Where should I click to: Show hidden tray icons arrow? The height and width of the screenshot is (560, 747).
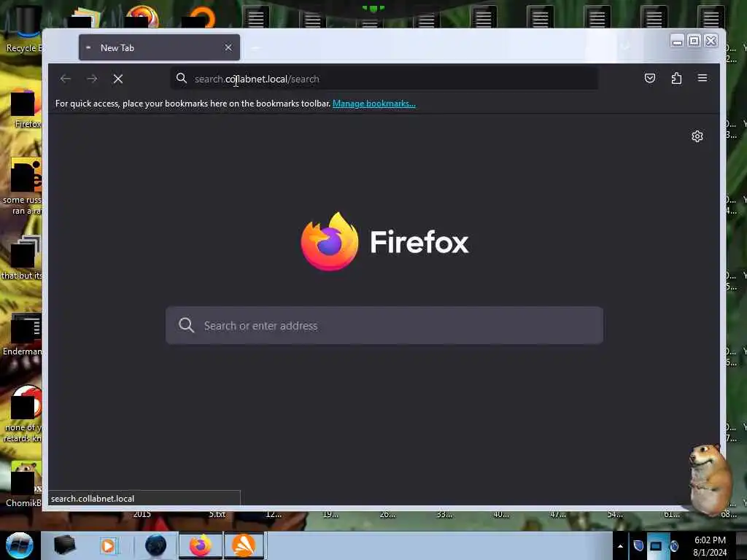620,546
